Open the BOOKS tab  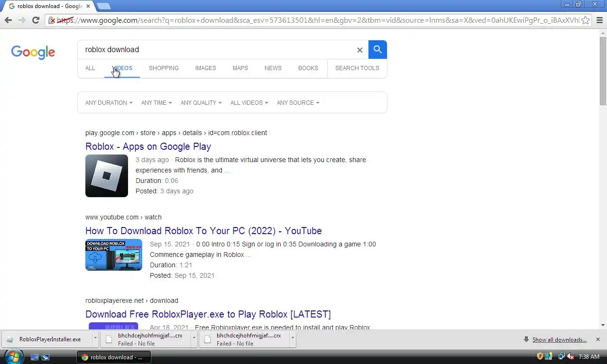coord(308,68)
